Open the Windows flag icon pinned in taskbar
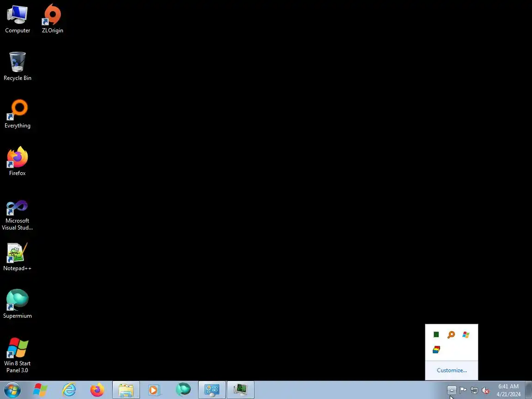 tap(40, 390)
